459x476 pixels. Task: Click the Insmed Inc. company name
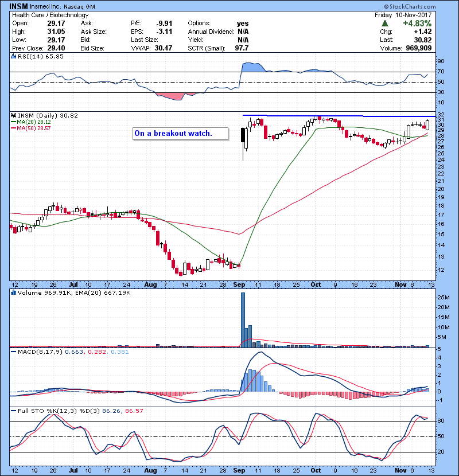(x=45, y=6)
